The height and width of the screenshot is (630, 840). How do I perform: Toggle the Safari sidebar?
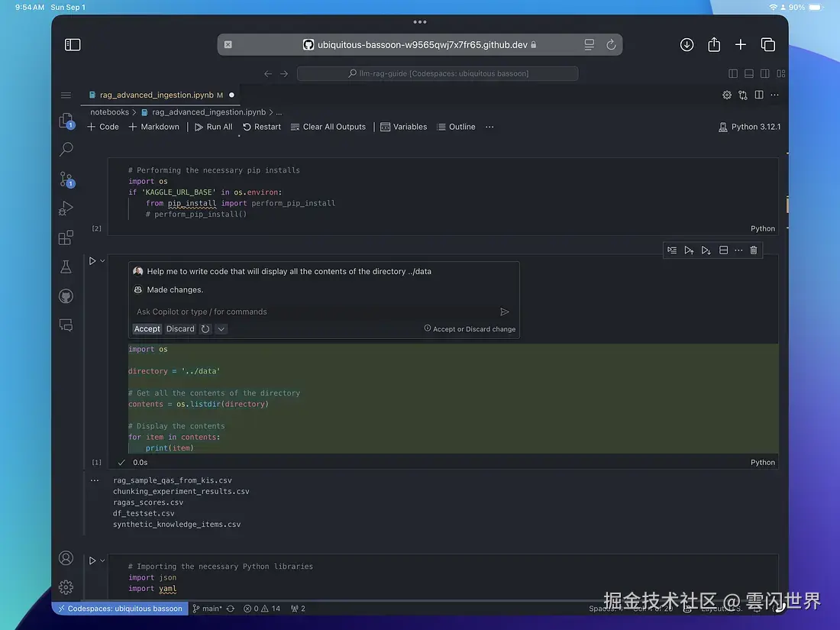73,44
